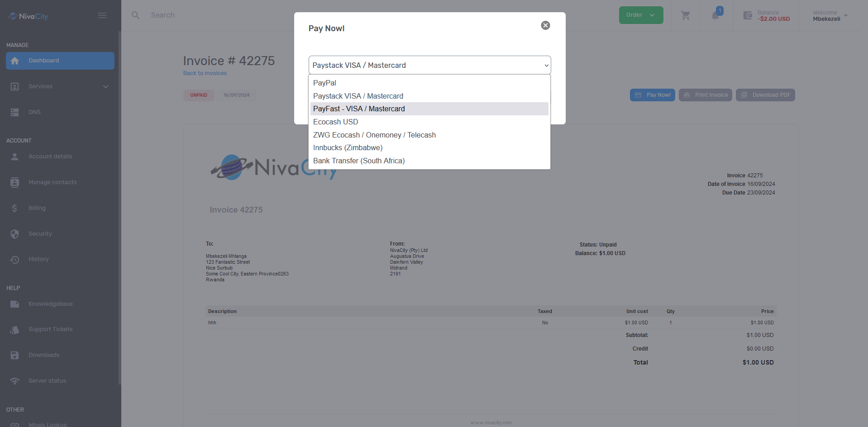Image resolution: width=868 pixels, height=427 pixels.
Task: Click the DNS server icon
Action: click(x=15, y=112)
